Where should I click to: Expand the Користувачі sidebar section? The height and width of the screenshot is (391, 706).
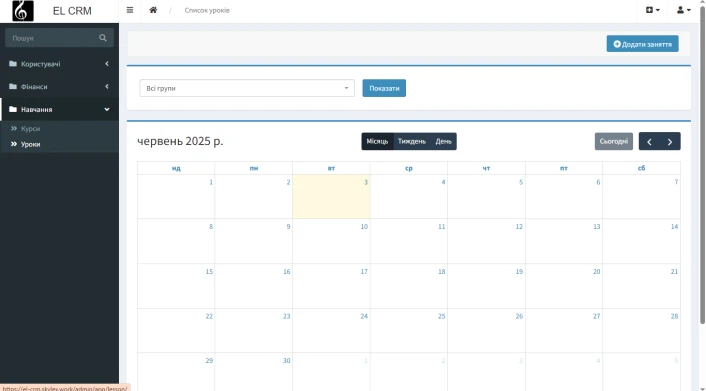[59, 64]
